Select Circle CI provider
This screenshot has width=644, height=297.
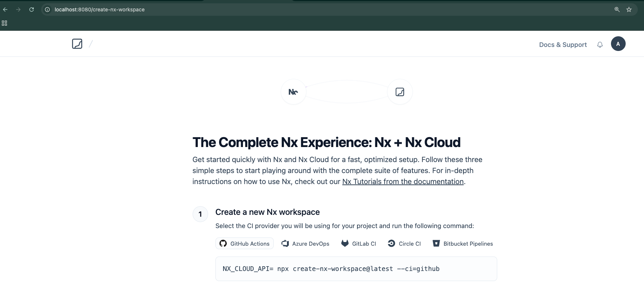click(x=404, y=243)
